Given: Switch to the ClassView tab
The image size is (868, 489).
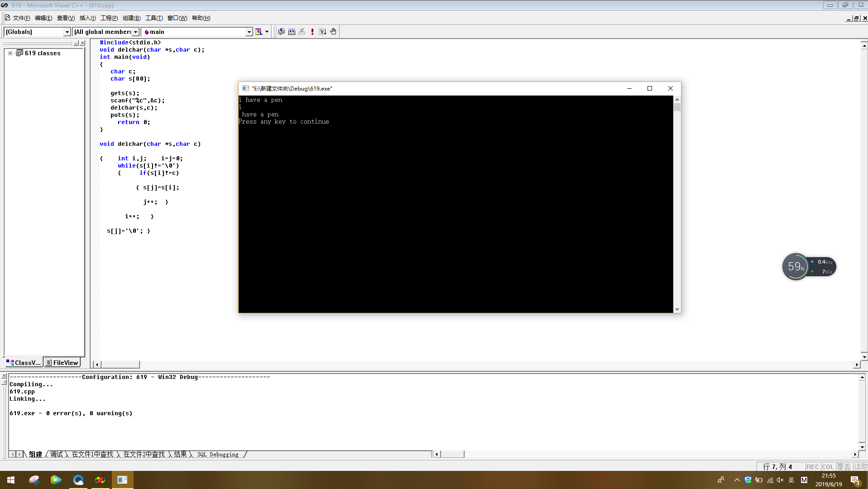Looking at the screenshot, I should pyautogui.click(x=24, y=363).
